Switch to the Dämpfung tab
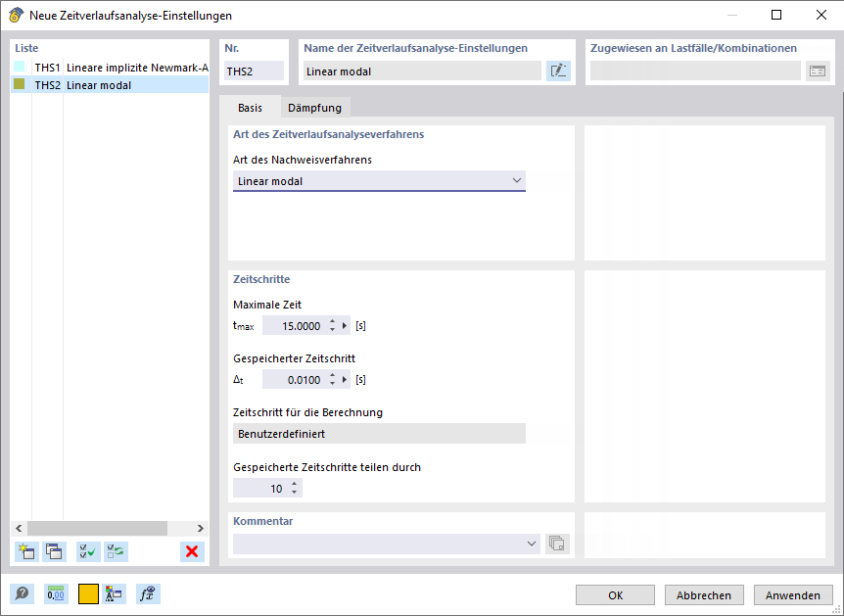 click(x=315, y=108)
